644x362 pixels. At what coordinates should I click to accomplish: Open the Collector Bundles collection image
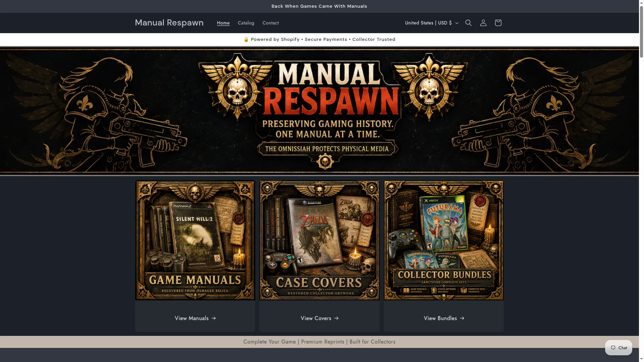444,240
